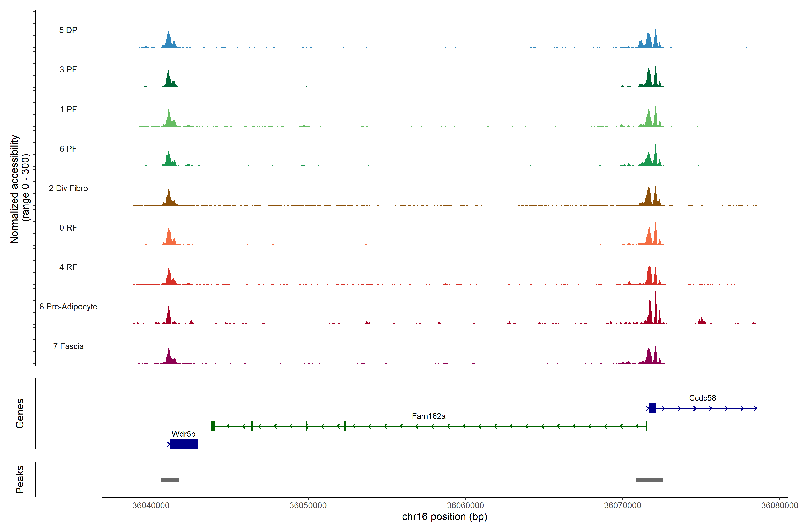Image resolution: width=798 pixels, height=532 pixels.
Task: Select the right gray peak bar
Action: point(649,480)
